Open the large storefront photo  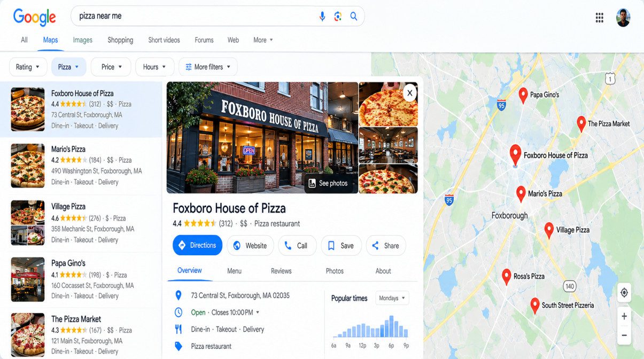point(262,138)
